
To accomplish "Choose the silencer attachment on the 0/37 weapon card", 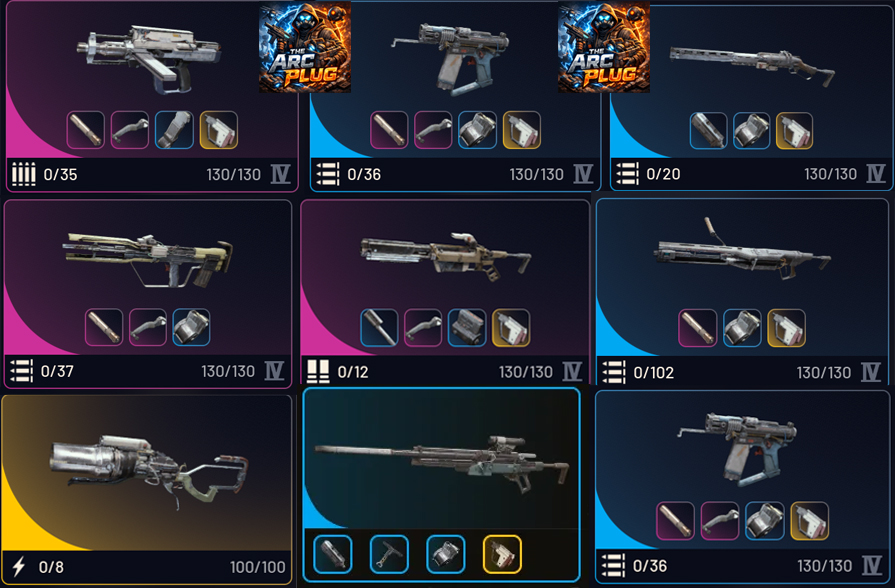I will pos(104,327).
